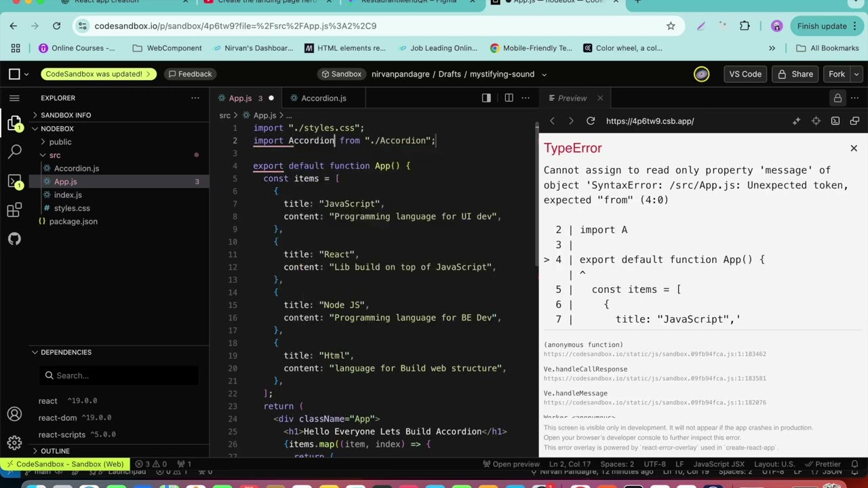868x488 pixels.
Task: Toggle the lock icon in preview group
Action: (x=837, y=98)
